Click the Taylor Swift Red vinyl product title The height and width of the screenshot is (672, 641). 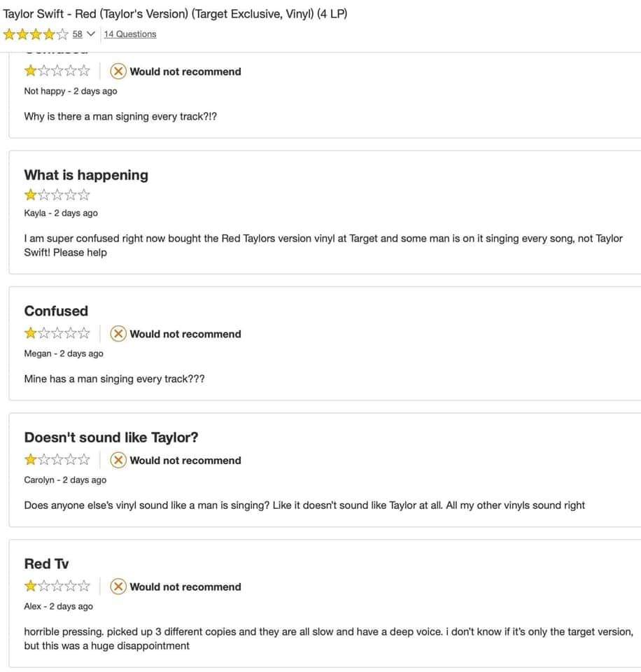click(x=175, y=14)
